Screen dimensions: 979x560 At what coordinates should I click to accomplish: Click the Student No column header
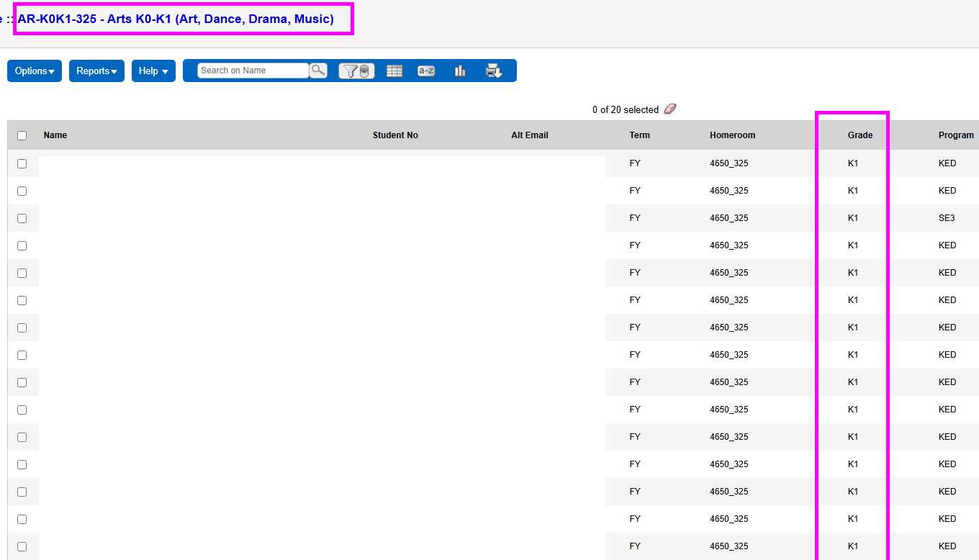(395, 135)
